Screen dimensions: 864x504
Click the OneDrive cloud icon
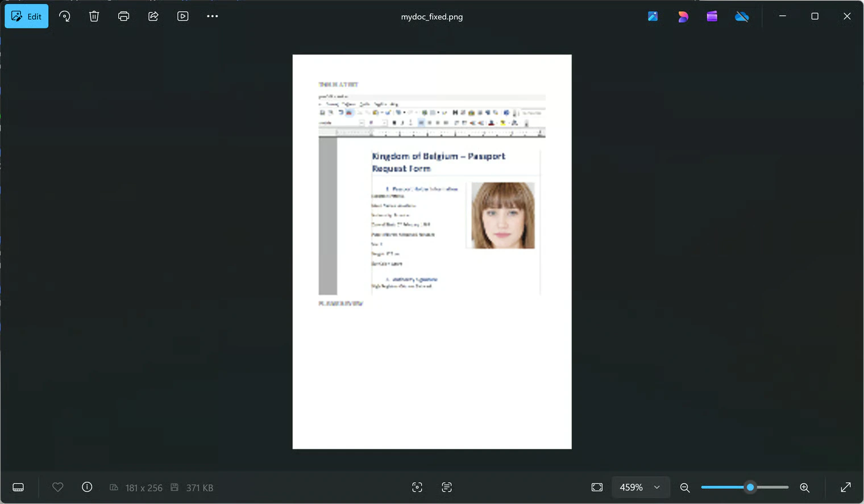coord(742,16)
